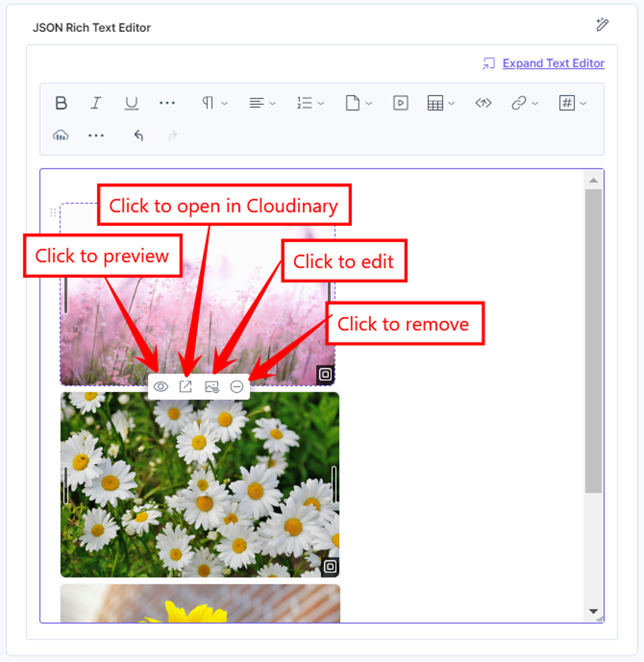The width and height of the screenshot is (644, 662).
Task: Click the scrollbar down arrow
Action: tap(594, 611)
